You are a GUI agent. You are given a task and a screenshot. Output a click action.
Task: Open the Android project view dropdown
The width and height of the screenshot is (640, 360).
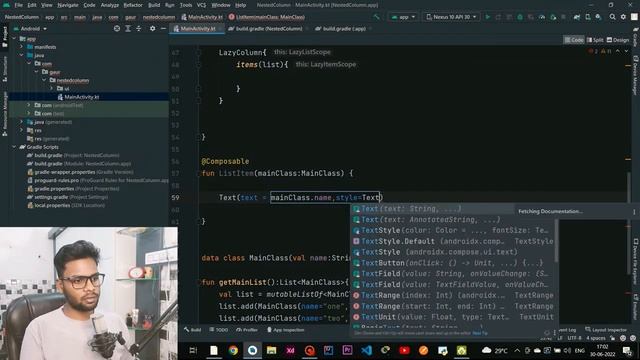[x=31, y=29]
